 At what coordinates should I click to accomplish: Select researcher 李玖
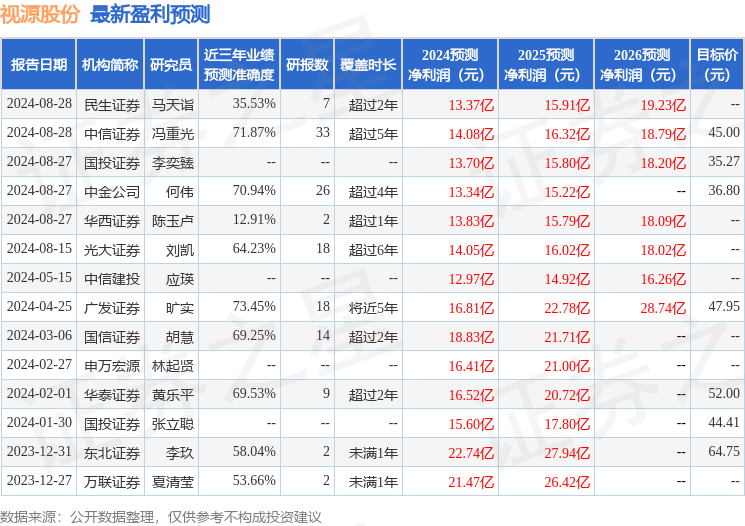(x=180, y=452)
